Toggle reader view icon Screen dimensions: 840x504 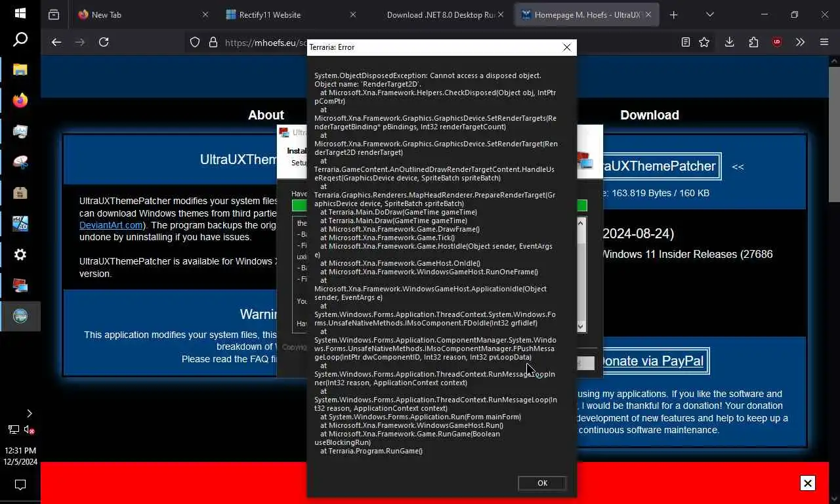[686, 42]
